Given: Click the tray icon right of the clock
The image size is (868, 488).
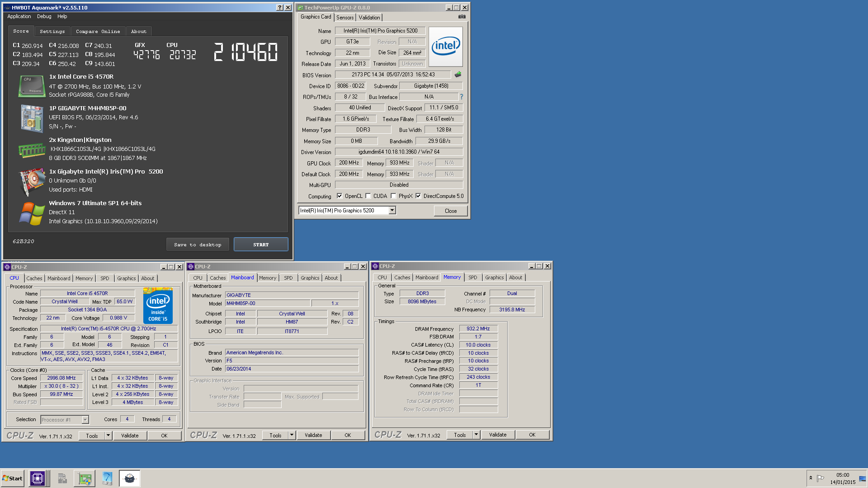Looking at the screenshot, I should (x=863, y=479).
